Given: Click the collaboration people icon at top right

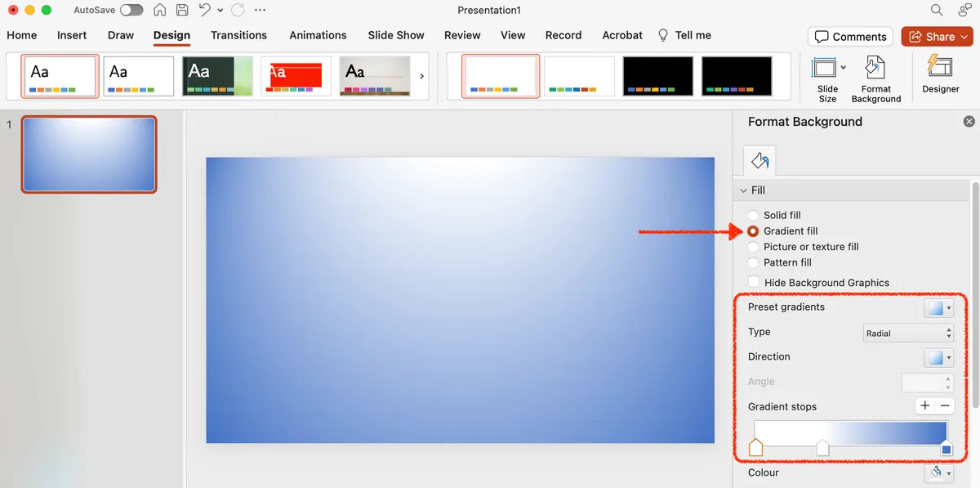Looking at the screenshot, I should pyautogui.click(x=964, y=11).
